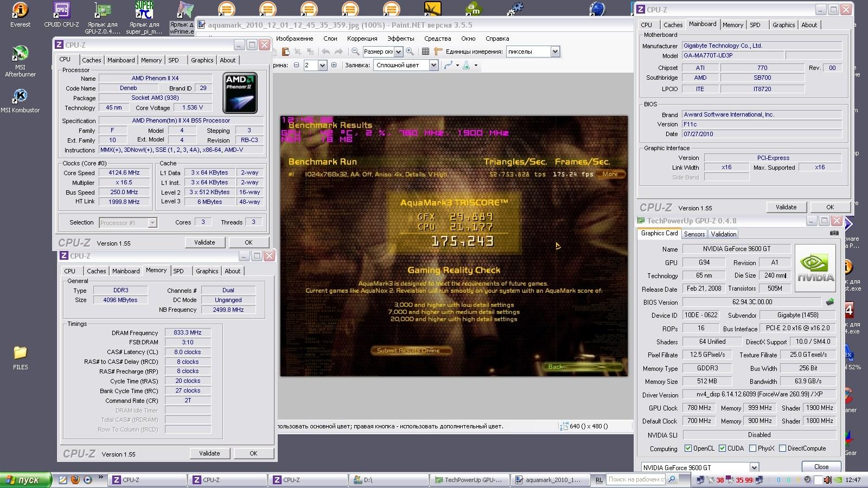Toggle the rulers icon in Paint.NET
Image resolution: width=868 pixels, height=488 pixels.
pyautogui.click(x=438, y=52)
